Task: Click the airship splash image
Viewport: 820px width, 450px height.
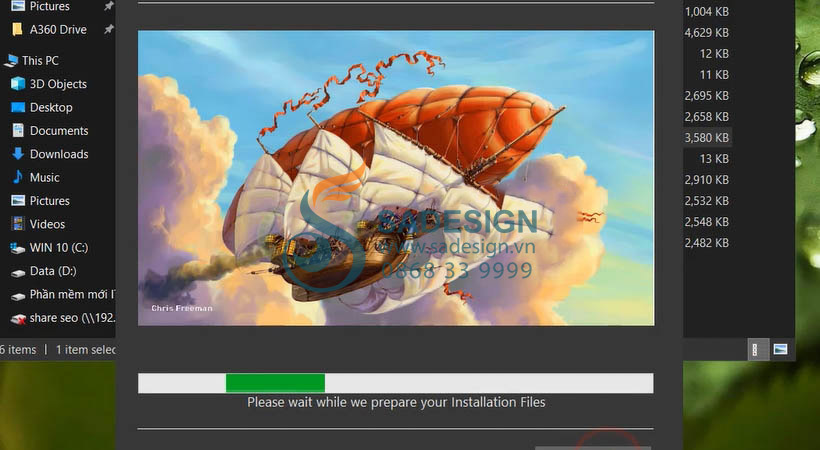Action: [396, 178]
